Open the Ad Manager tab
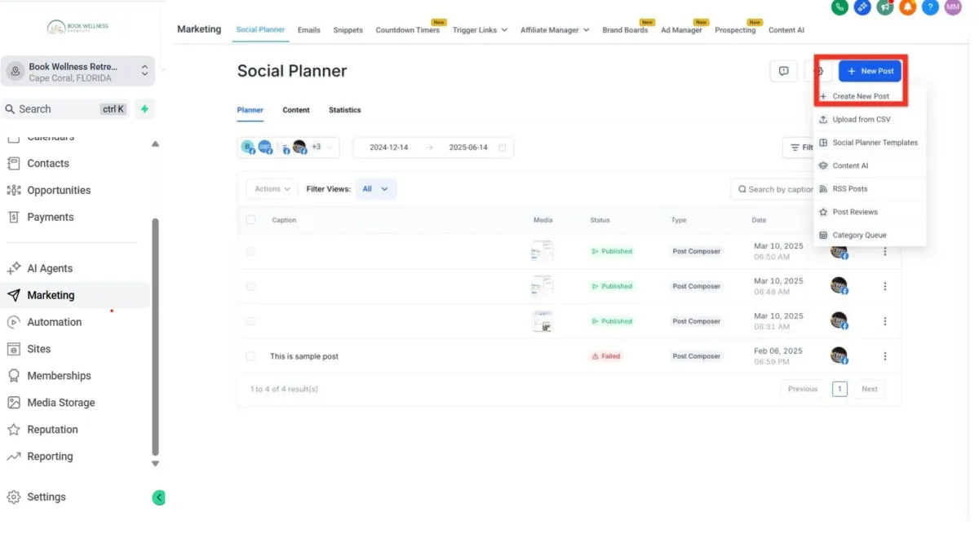This screenshot has height=560, width=979. point(681,30)
